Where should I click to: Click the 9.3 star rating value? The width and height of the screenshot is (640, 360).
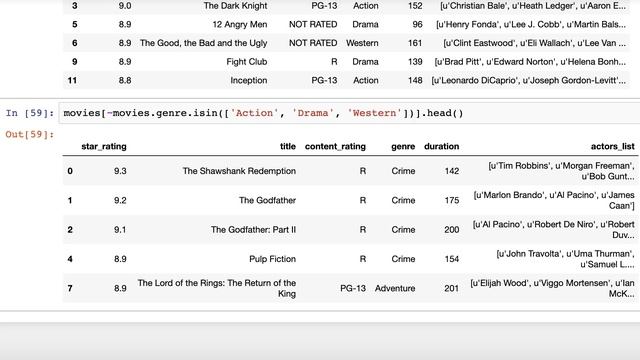[x=120, y=171]
